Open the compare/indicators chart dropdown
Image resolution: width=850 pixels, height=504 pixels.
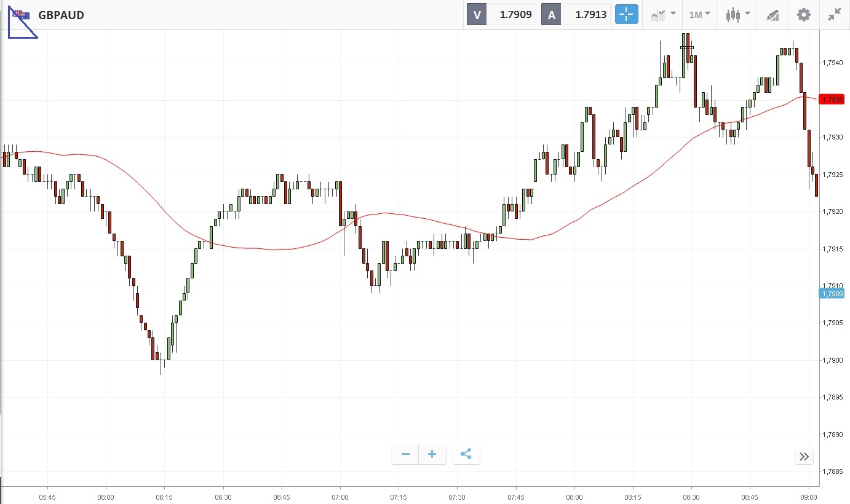[664, 15]
